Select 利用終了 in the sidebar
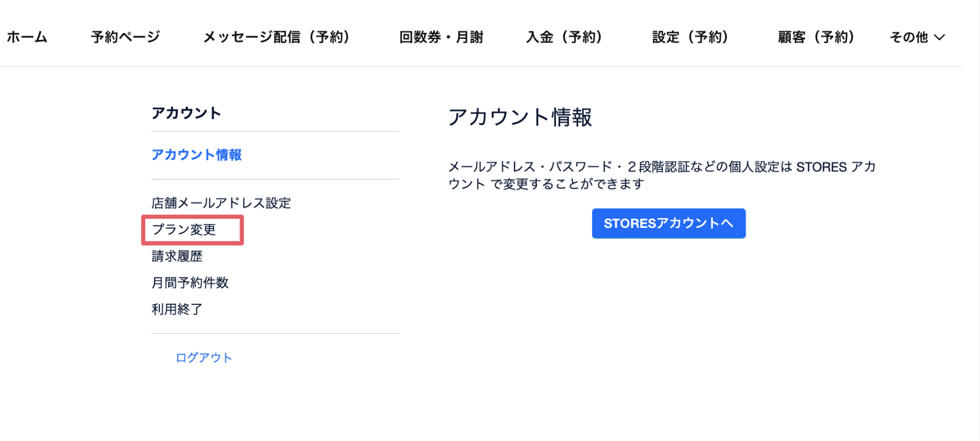 [177, 309]
